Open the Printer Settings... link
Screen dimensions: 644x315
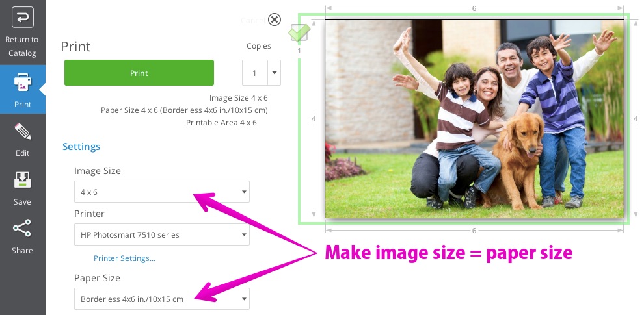click(x=124, y=258)
